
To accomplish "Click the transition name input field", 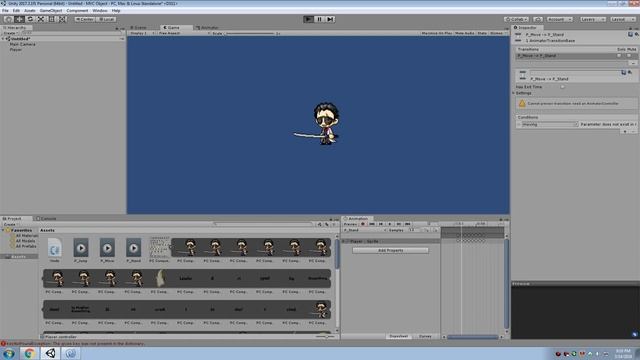I will tap(575, 73).
